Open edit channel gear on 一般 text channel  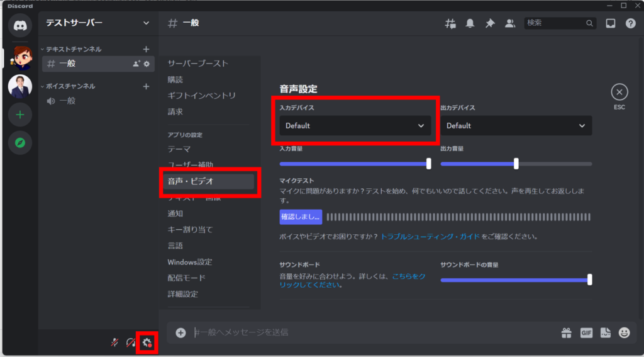tap(147, 64)
